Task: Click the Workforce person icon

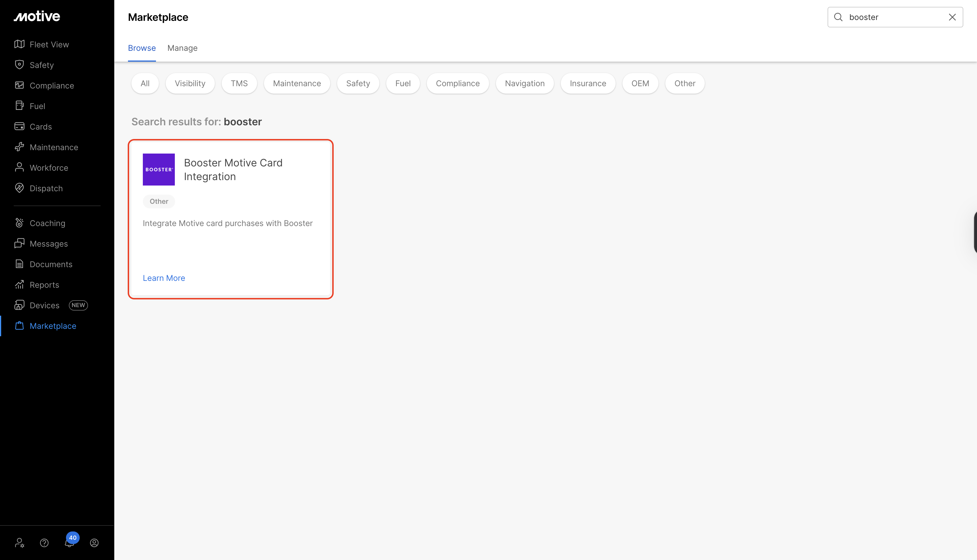Action: (19, 168)
